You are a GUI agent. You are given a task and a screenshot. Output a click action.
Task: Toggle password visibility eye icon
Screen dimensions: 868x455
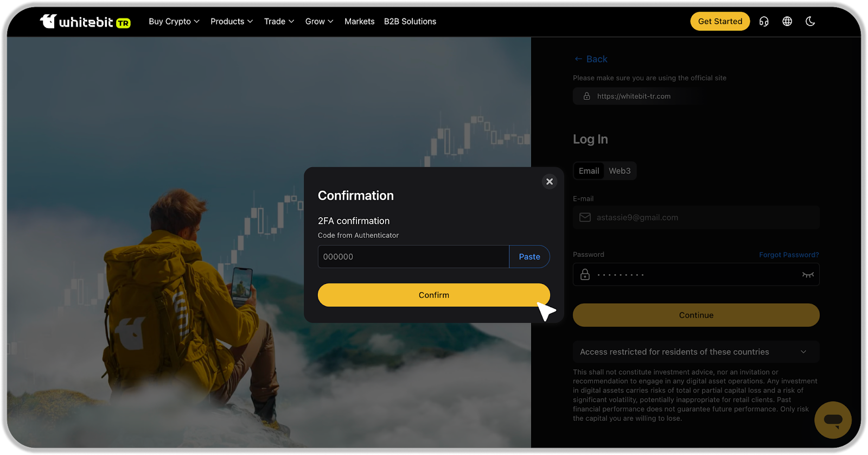[808, 275]
